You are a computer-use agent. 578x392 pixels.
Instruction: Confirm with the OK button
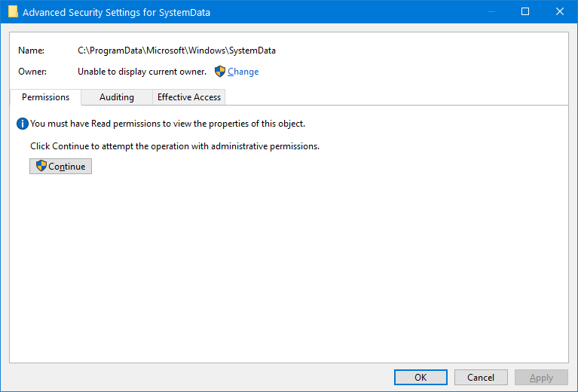(x=421, y=377)
